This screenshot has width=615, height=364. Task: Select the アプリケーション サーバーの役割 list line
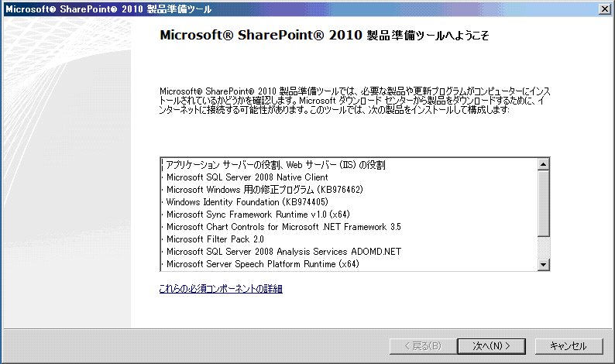[x=276, y=165]
